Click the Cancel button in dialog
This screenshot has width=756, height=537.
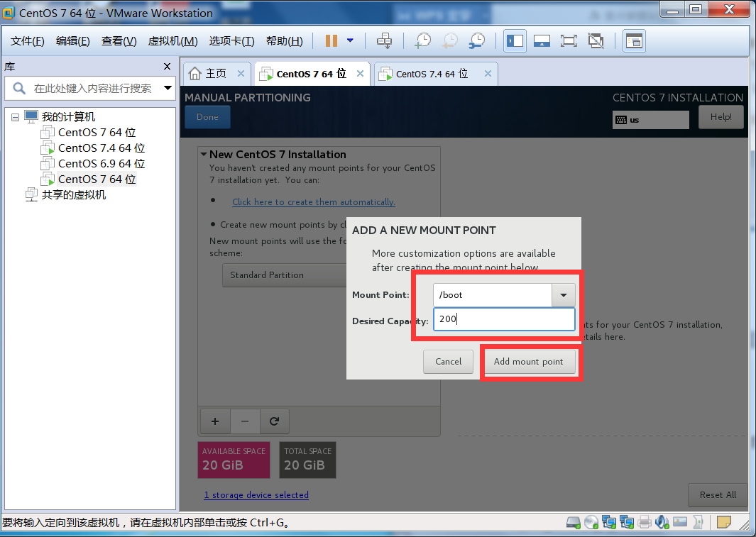point(448,362)
